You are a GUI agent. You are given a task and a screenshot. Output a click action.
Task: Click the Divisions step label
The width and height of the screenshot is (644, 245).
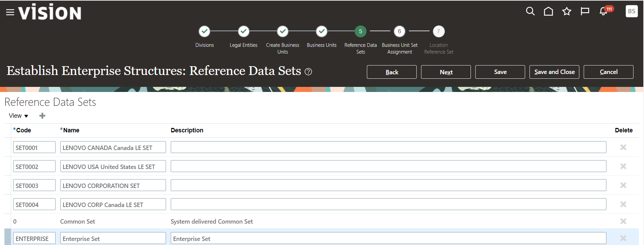(205, 45)
